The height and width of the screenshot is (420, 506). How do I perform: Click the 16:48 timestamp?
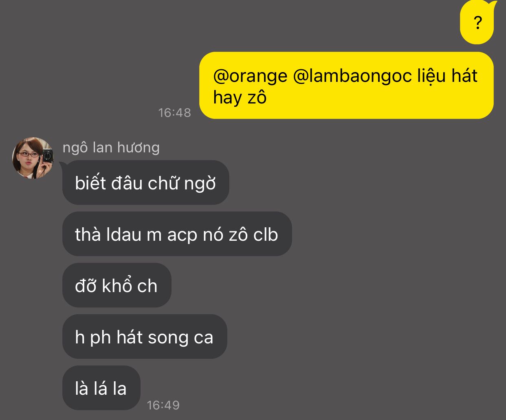(x=174, y=112)
